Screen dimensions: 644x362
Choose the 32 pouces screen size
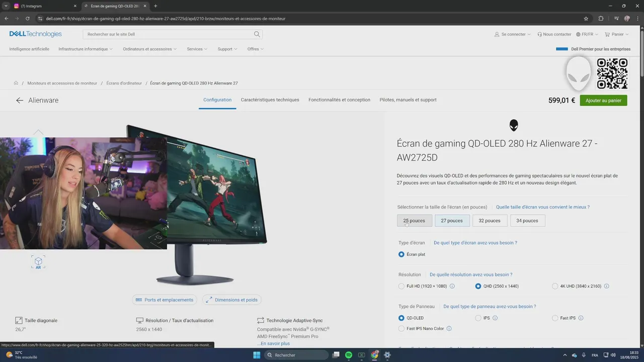point(490,221)
